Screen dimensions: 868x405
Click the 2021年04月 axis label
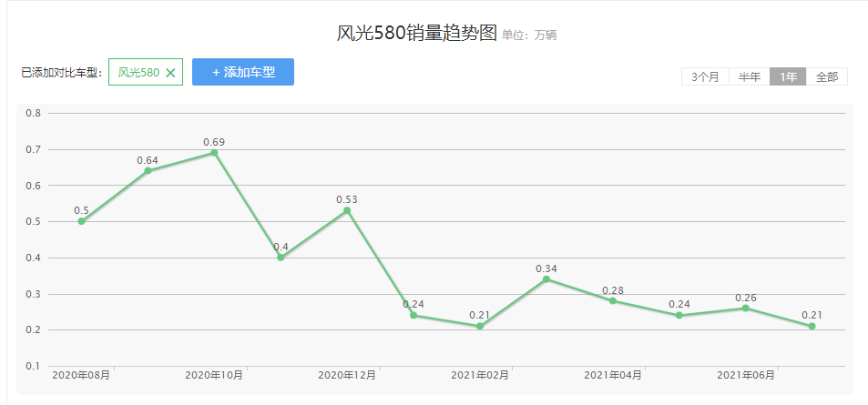[613, 375]
